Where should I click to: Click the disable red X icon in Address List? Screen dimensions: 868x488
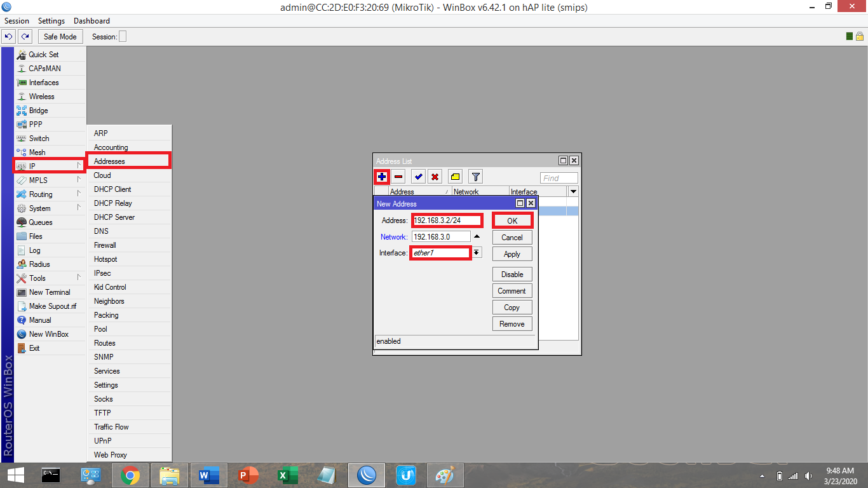(x=435, y=177)
